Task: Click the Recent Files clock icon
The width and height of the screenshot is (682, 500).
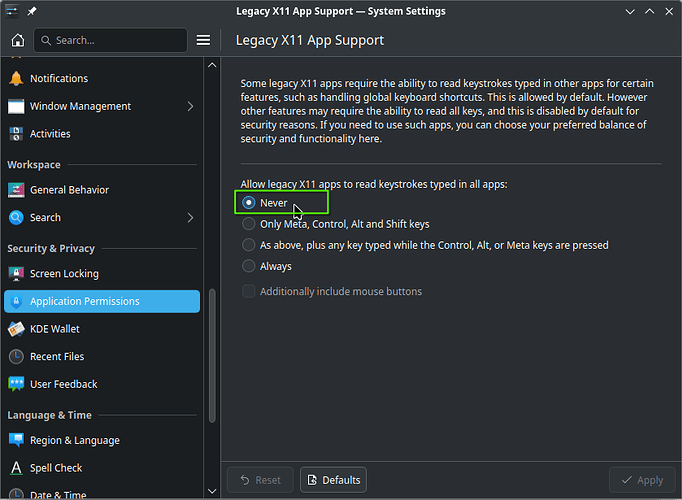Action: [x=16, y=357]
